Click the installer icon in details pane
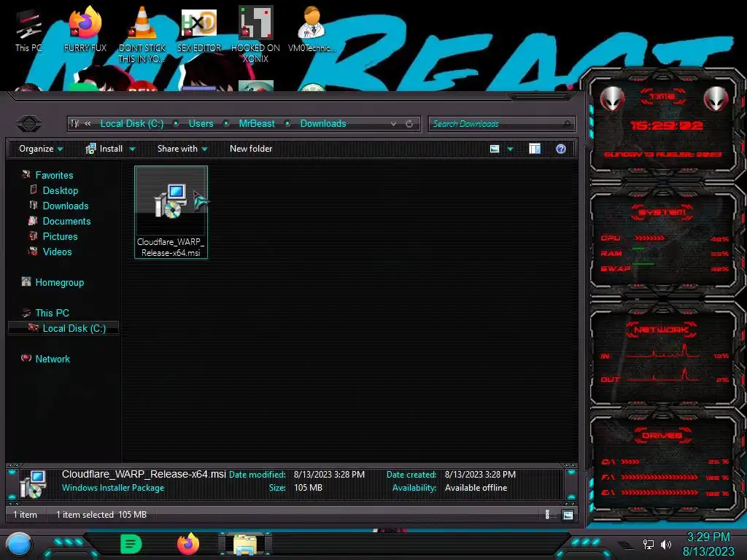 tap(33, 483)
